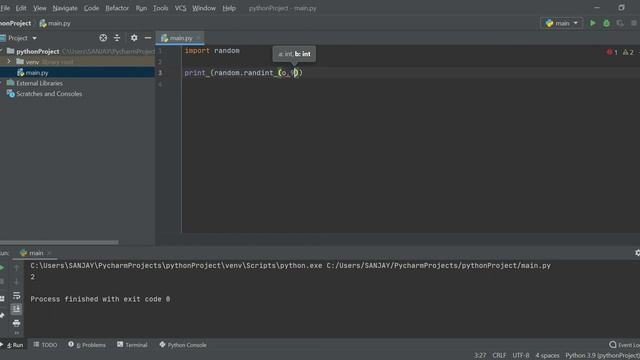Open the main run configuration dropdown

pos(562,23)
